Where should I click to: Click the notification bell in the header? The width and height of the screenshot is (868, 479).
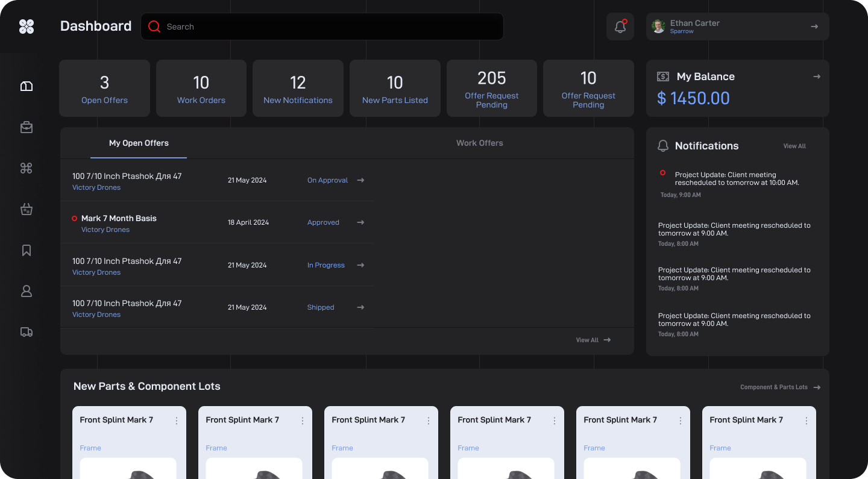pyautogui.click(x=620, y=27)
